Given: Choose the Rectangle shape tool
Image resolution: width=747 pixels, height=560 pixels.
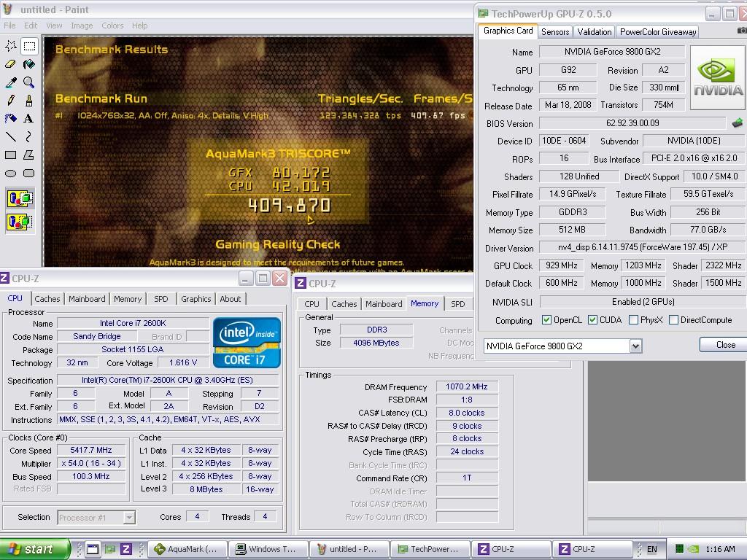Looking at the screenshot, I should point(11,155).
